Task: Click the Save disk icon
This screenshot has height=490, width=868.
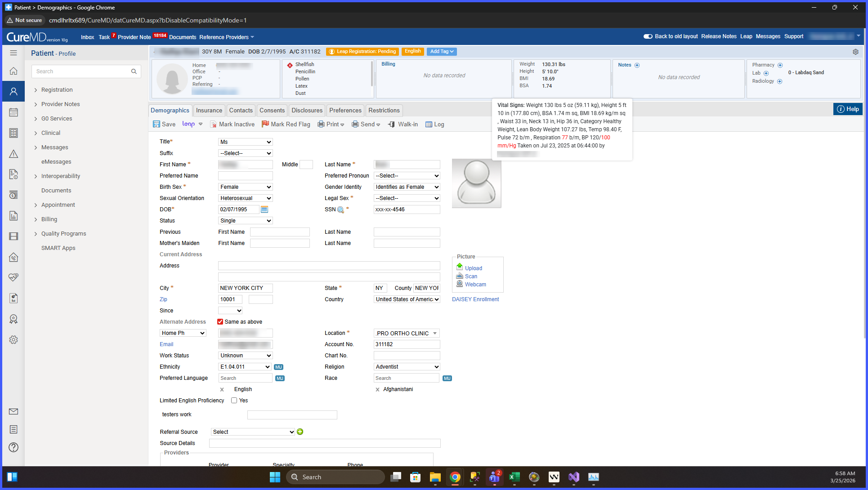Action: tap(156, 124)
